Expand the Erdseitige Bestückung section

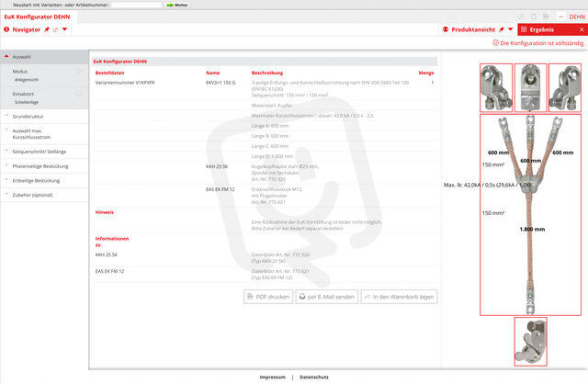click(x=44, y=180)
